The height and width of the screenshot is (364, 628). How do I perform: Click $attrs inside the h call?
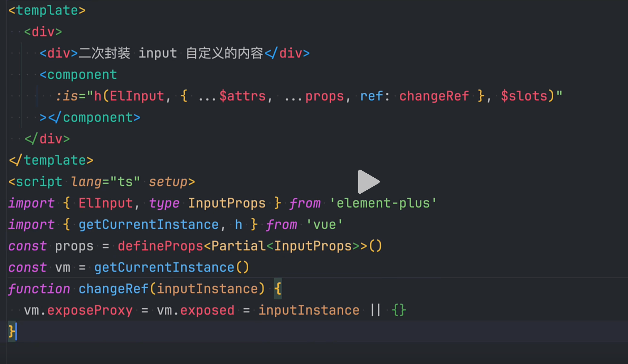pyautogui.click(x=242, y=96)
